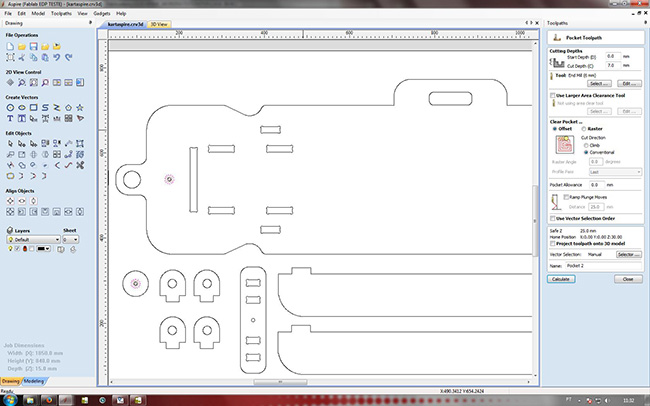The width and height of the screenshot is (650, 406).
Task: Click the horizontal scrollbar under the drawing
Action: (x=280, y=382)
